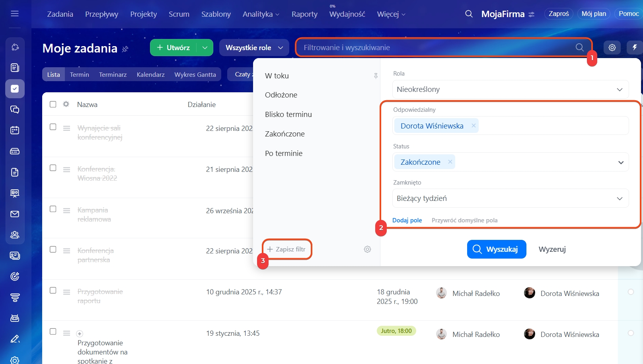This screenshot has width=643, height=364.
Task: Open the mail icon in left sidebar
Action: point(15,214)
